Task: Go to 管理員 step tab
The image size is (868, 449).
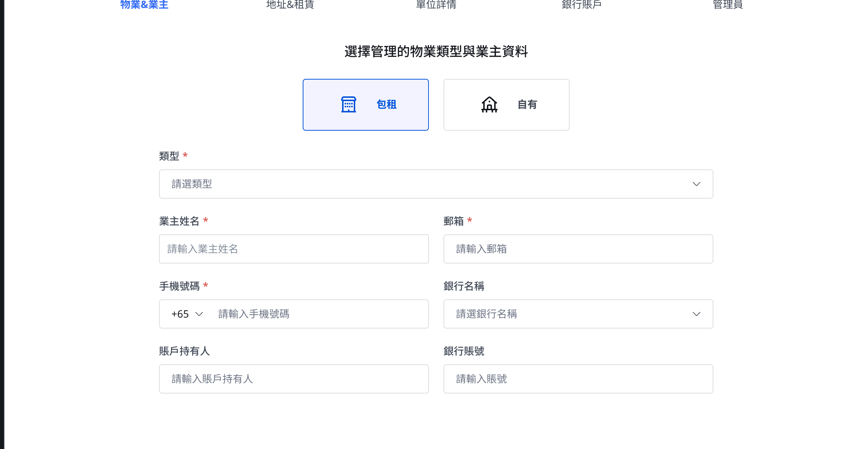Action: (x=728, y=4)
